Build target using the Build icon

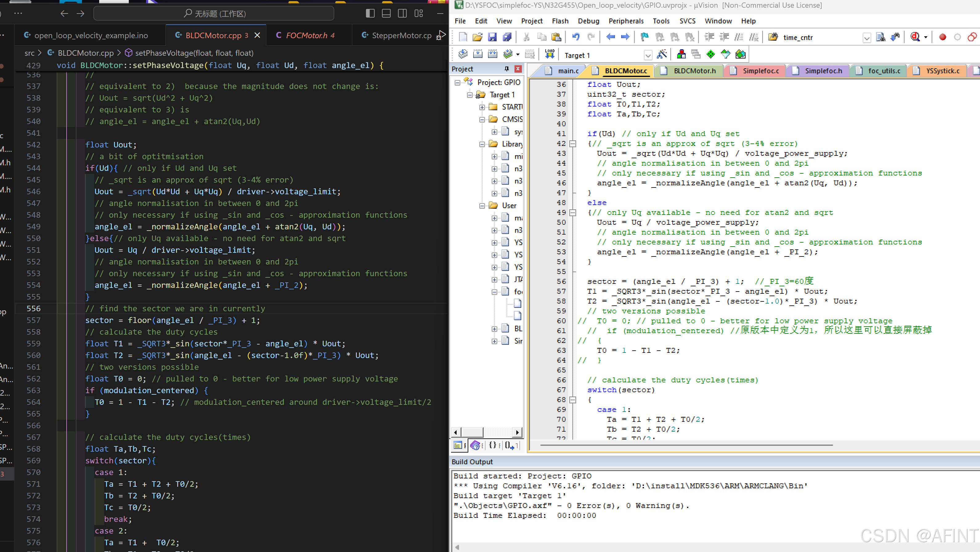click(478, 54)
